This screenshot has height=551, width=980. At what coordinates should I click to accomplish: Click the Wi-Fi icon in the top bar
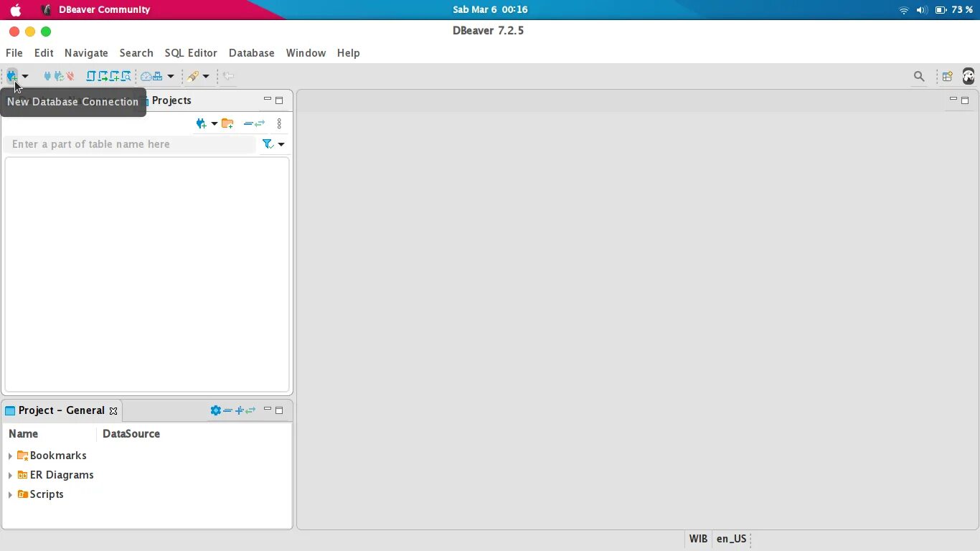(904, 10)
